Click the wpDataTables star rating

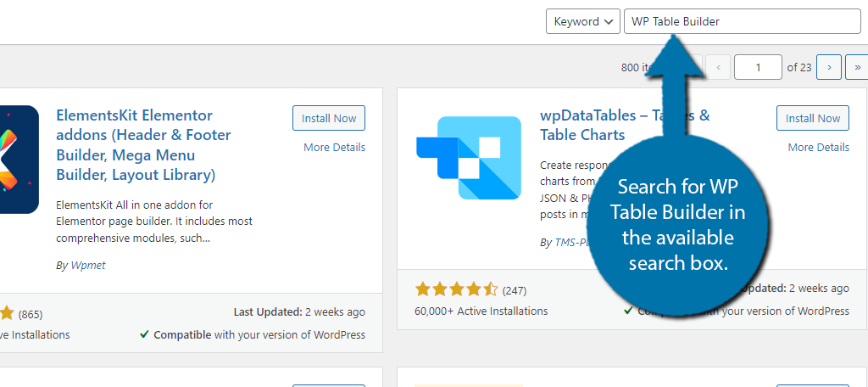pyautogui.click(x=457, y=289)
